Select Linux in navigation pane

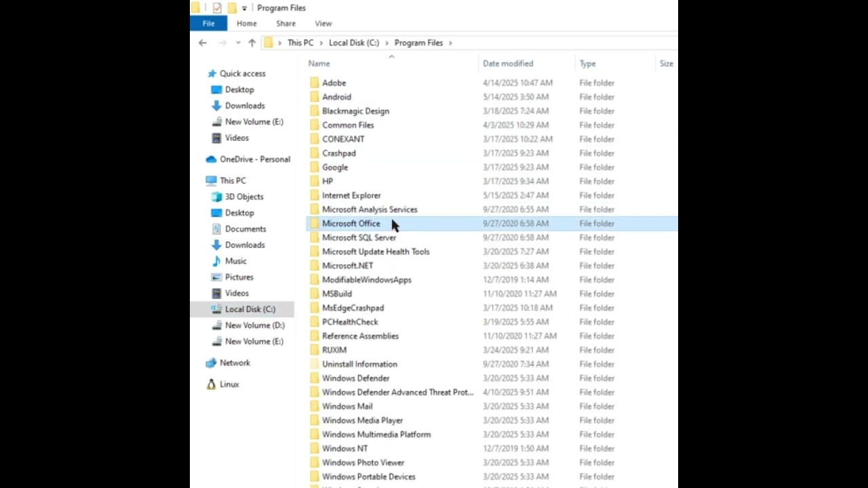tap(229, 384)
